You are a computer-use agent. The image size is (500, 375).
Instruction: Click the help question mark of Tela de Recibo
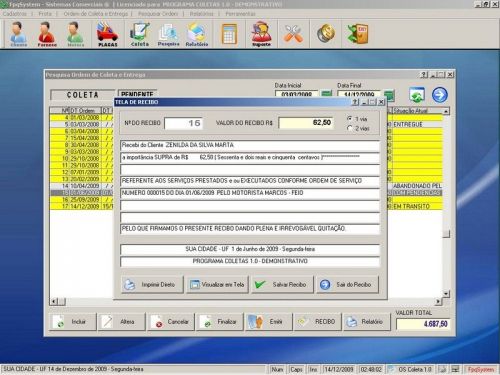(x=356, y=102)
